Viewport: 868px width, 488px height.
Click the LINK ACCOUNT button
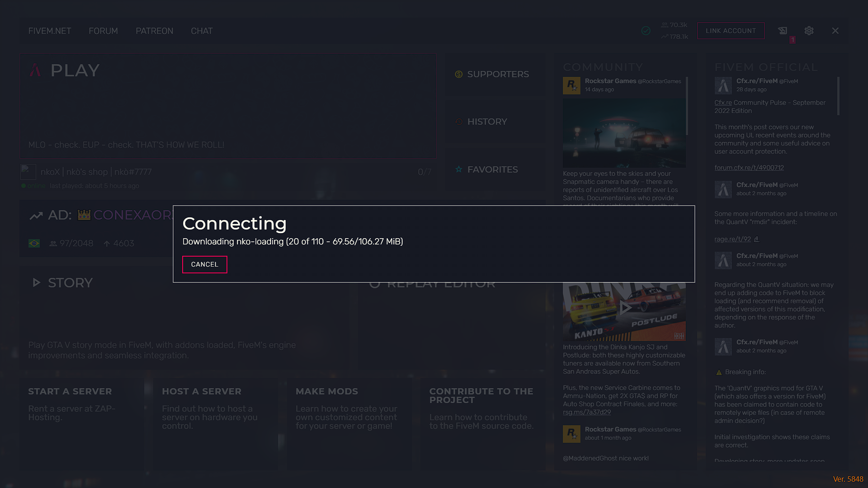pyautogui.click(x=731, y=31)
